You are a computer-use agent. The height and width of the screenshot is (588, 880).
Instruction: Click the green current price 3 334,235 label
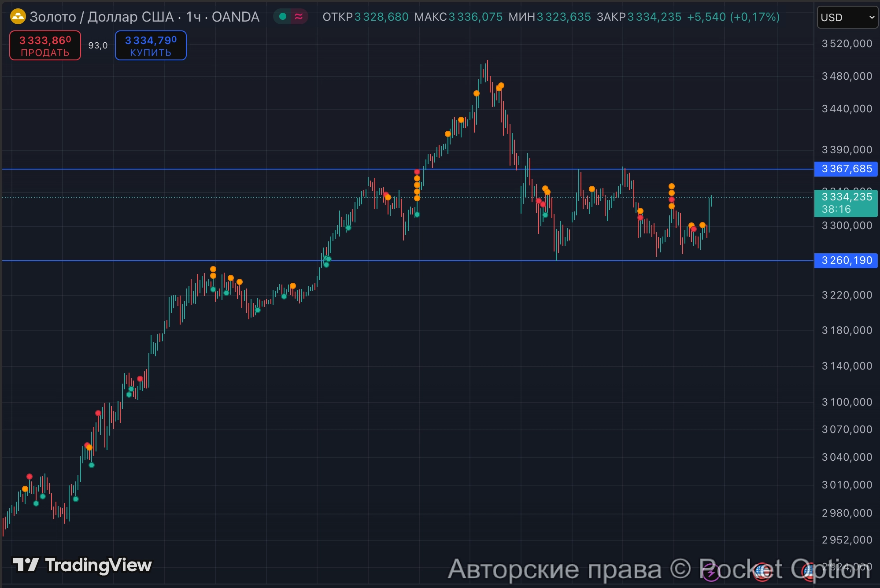[x=846, y=203]
